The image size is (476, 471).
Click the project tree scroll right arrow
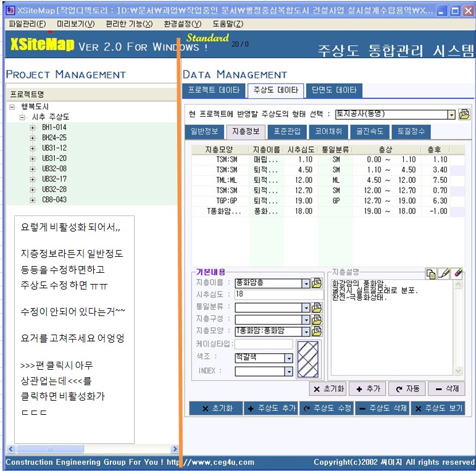tap(175, 449)
